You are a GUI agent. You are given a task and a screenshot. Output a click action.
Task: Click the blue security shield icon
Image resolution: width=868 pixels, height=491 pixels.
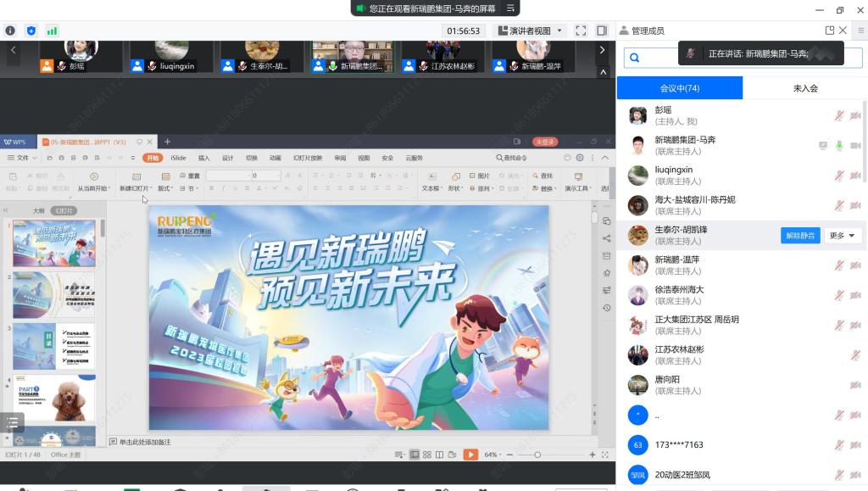(31, 31)
